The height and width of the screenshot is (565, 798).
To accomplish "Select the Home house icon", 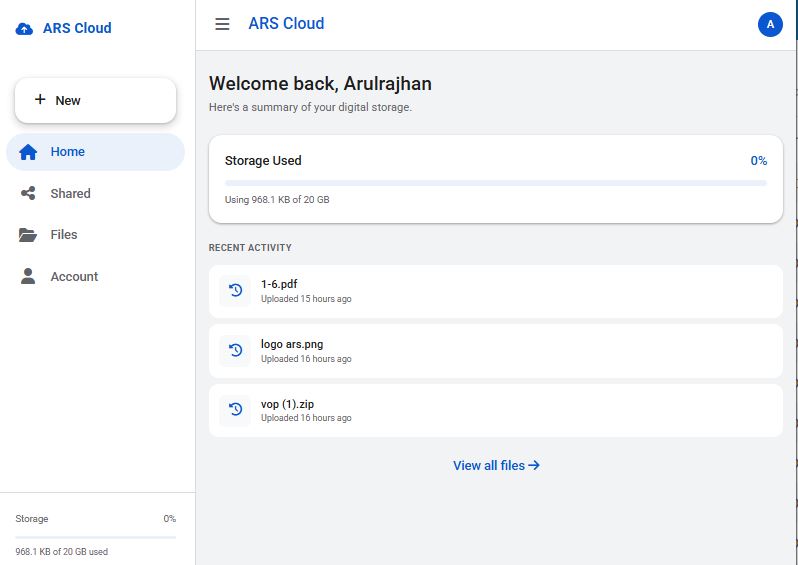I will (28, 152).
